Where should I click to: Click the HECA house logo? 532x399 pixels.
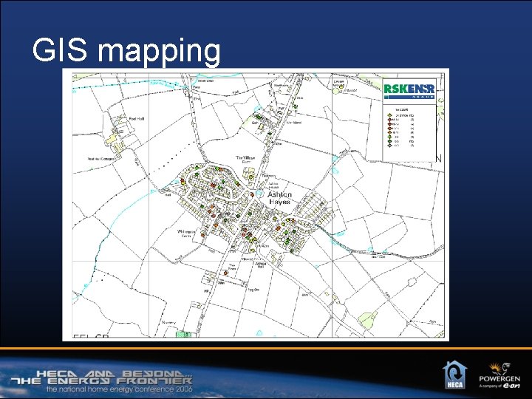point(454,375)
